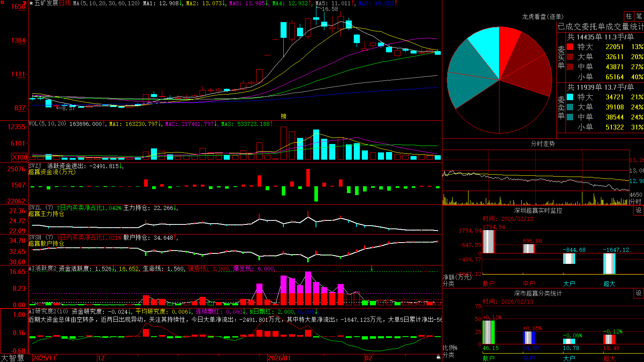Click the 2025/11 date marker on time axis
Screen dimensions: 644x362
[44, 358]
